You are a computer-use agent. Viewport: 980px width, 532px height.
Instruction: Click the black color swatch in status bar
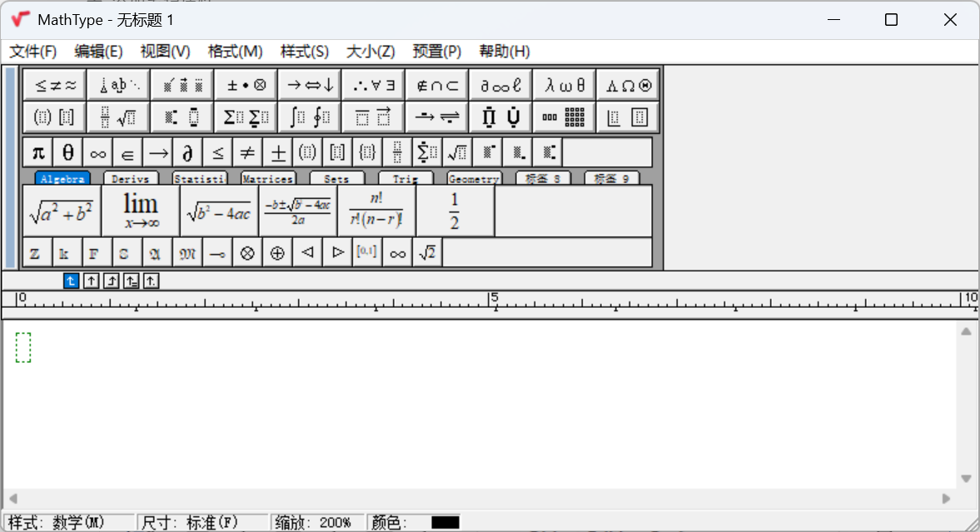445,523
